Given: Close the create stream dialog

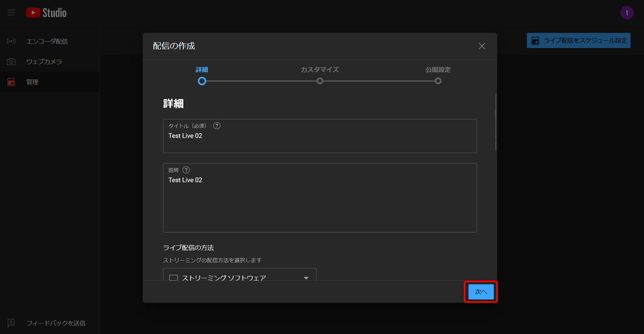Looking at the screenshot, I should tap(482, 46).
